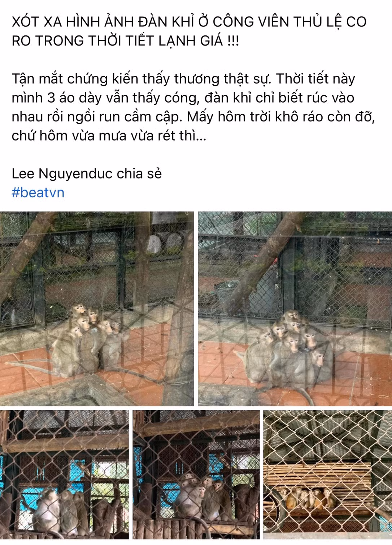Click the line "chứ hôm vừa mưa vừa rét thì…"

pyautogui.click(x=109, y=136)
